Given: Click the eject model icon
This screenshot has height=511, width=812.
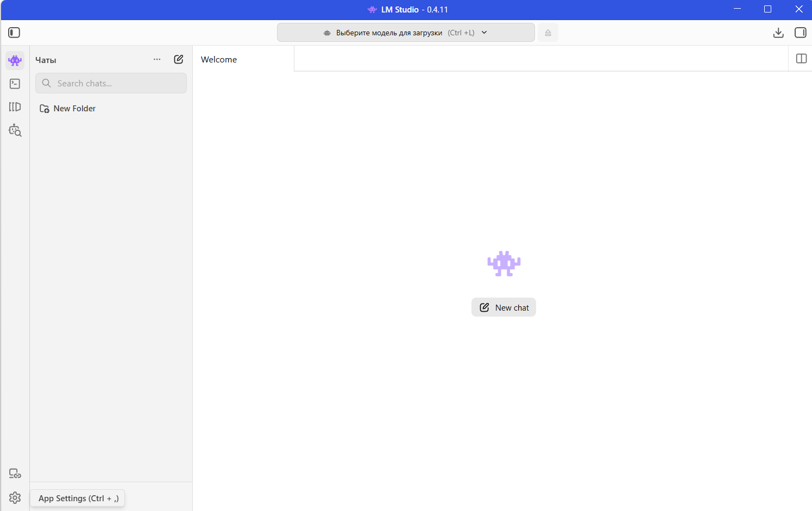Looking at the screenshot, I should tap(548, 33).
